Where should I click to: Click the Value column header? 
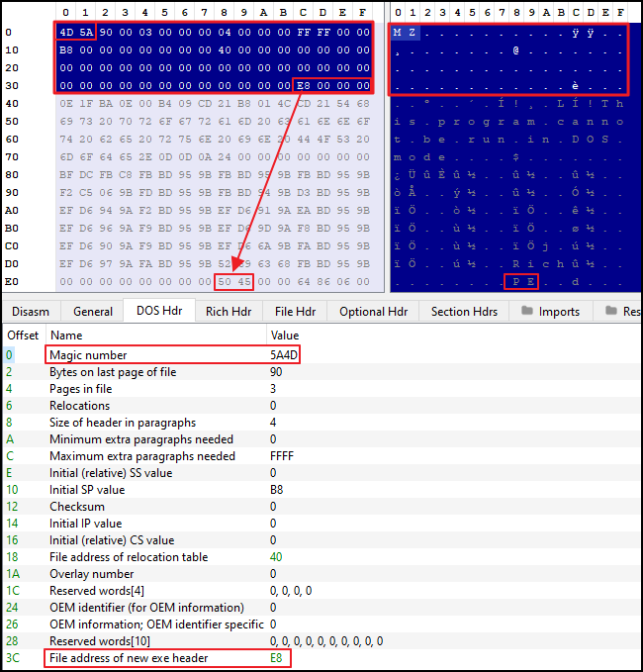point(284,336)
